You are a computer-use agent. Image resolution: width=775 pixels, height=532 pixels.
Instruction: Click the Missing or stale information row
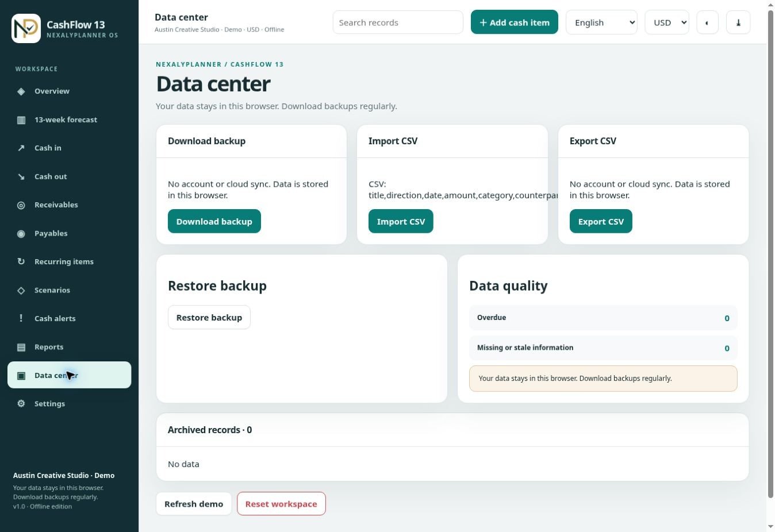point(603,348)
